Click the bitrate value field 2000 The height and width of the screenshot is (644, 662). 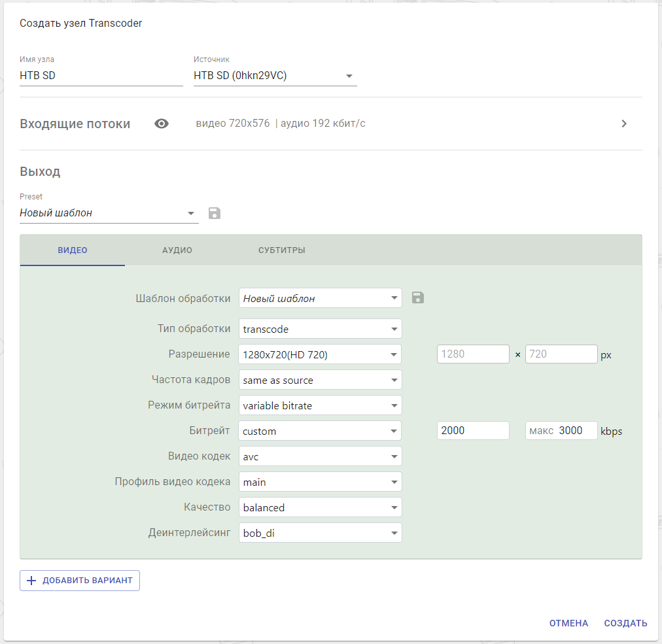coord(473,430)
